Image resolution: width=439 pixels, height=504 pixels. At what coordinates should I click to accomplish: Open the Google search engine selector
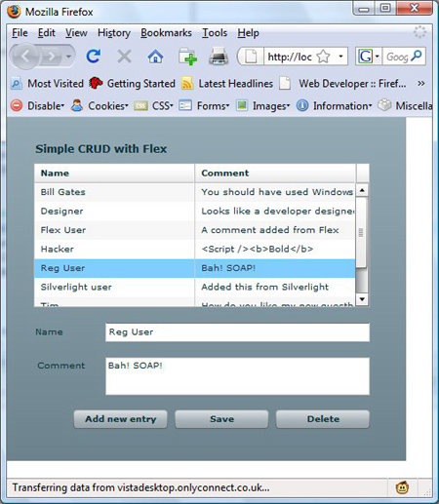tap(369, 57)
